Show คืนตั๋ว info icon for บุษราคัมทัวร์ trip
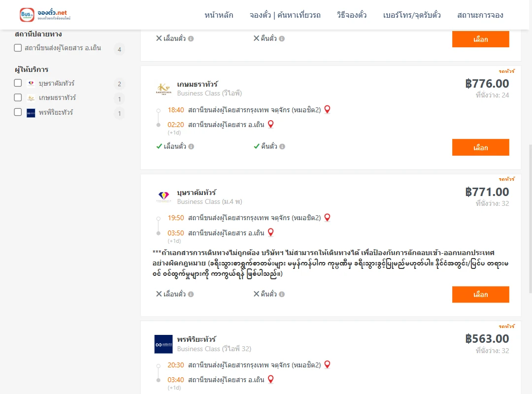The image size is (532, 394). tap(282, 294)
